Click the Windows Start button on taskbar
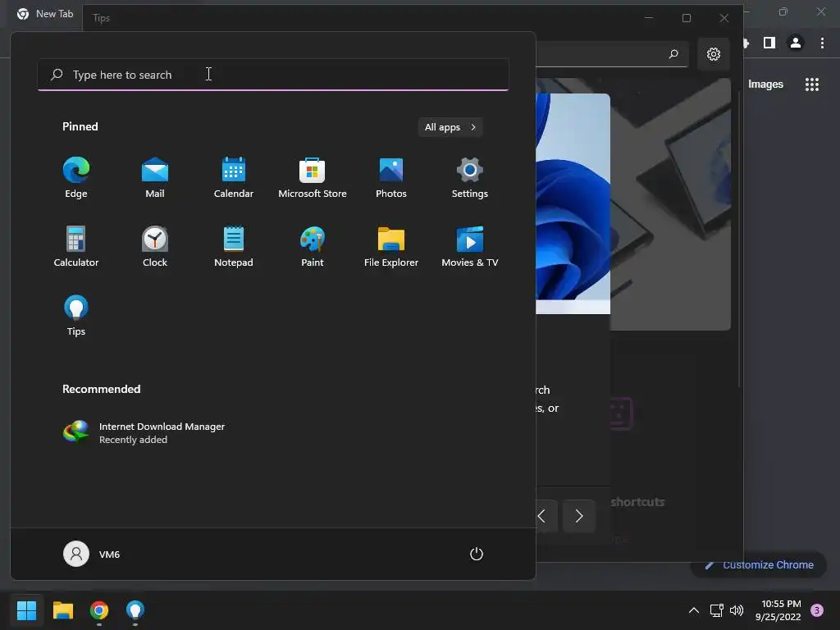 (x=27, y=609)
